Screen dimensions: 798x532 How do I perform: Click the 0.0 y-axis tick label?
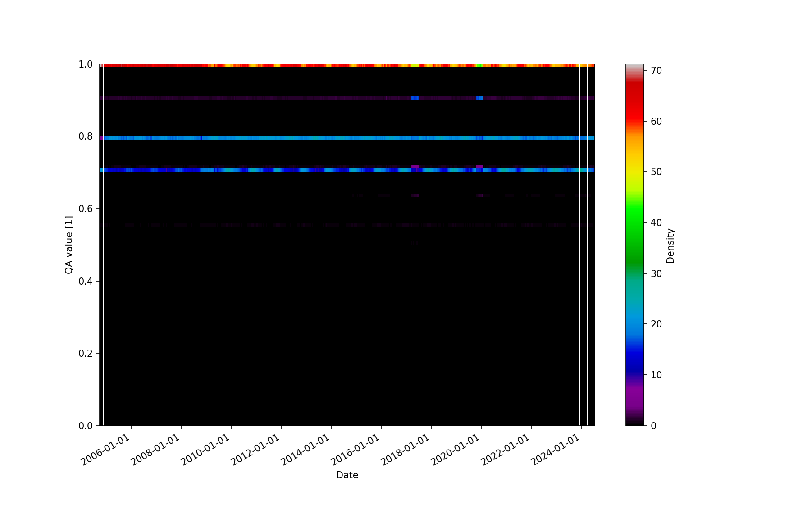[x=86, y=426]
